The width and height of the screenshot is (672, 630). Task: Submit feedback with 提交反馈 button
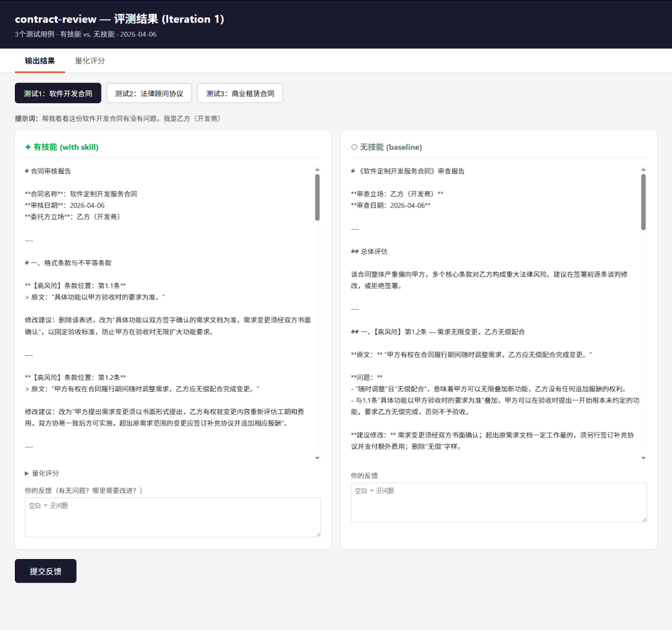(x=45, y=572)
